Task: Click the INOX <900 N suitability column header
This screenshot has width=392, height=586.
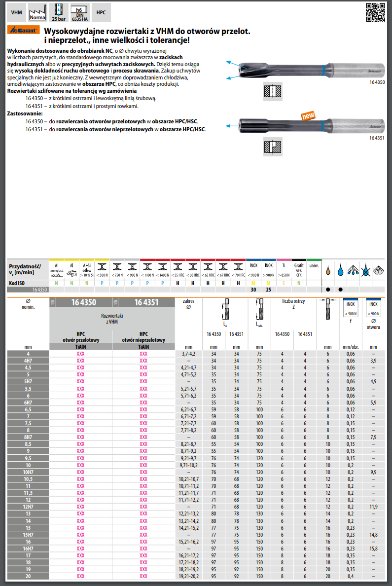Action: [x=253, y=270]
